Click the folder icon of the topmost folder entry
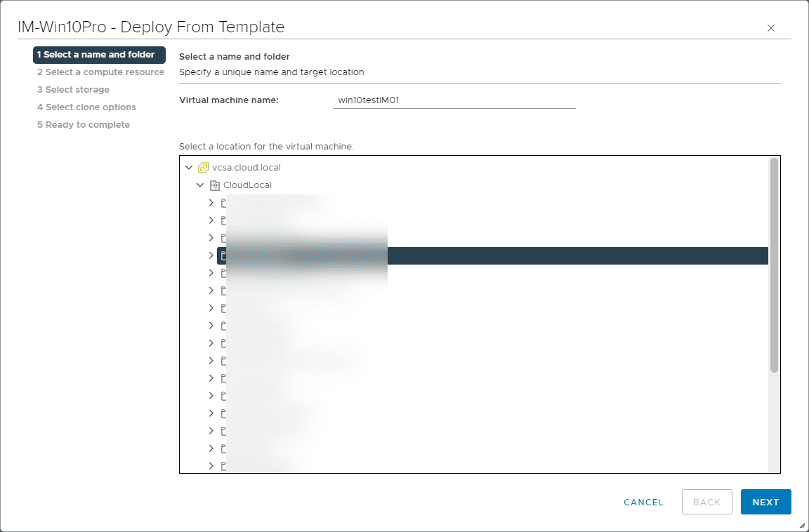The image size is (809, 532). click(x=223, y=202)
